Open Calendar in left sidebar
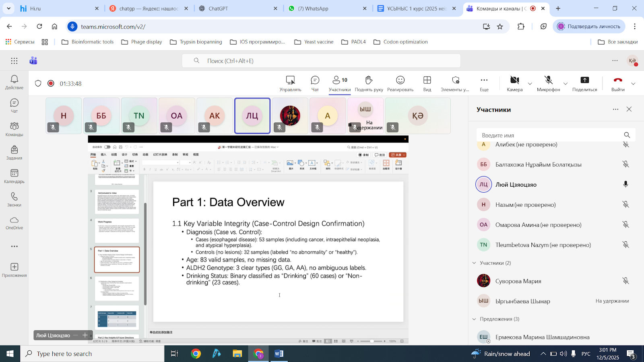Screen dimensions: 644x362 (x=14, y=176)
